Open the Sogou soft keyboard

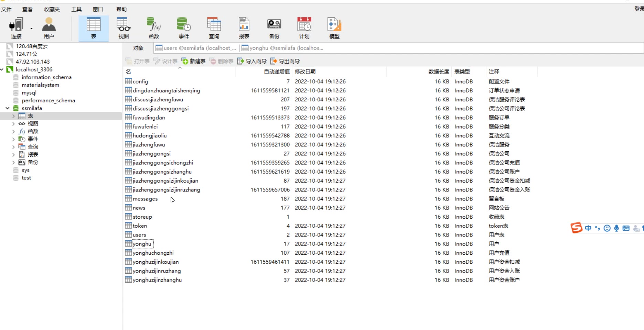(626, 228)
